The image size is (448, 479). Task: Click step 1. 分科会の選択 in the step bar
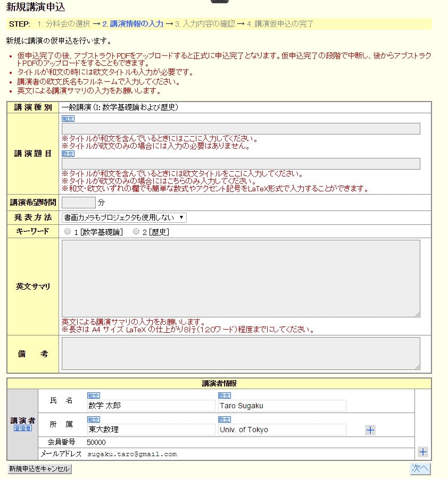point(63,24)
